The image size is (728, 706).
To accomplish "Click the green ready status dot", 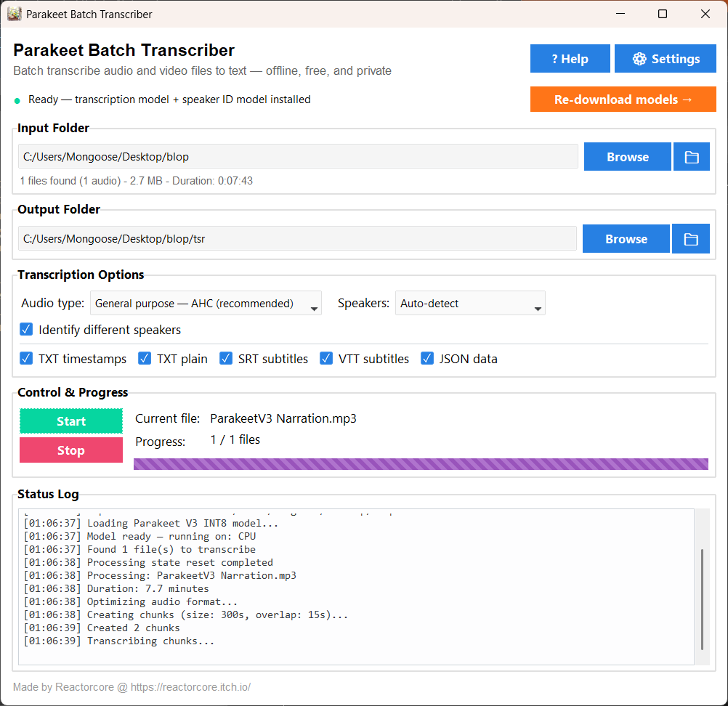I will (17, 100).
